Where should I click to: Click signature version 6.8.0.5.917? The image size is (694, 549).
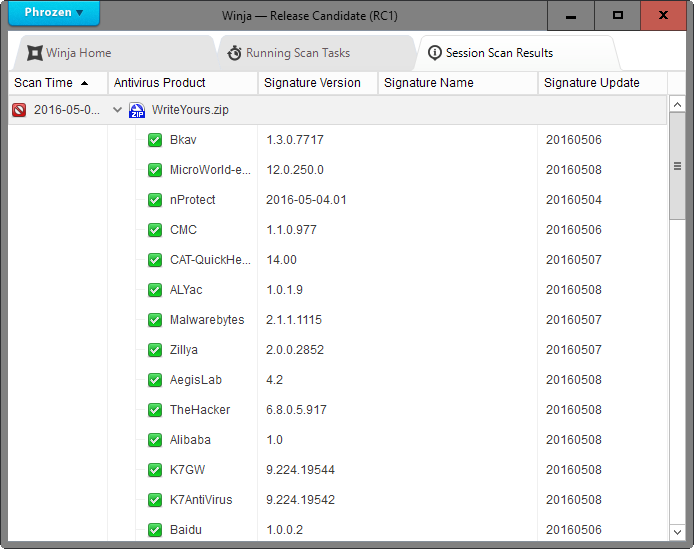pyautogui.click(x=296, y=410)
